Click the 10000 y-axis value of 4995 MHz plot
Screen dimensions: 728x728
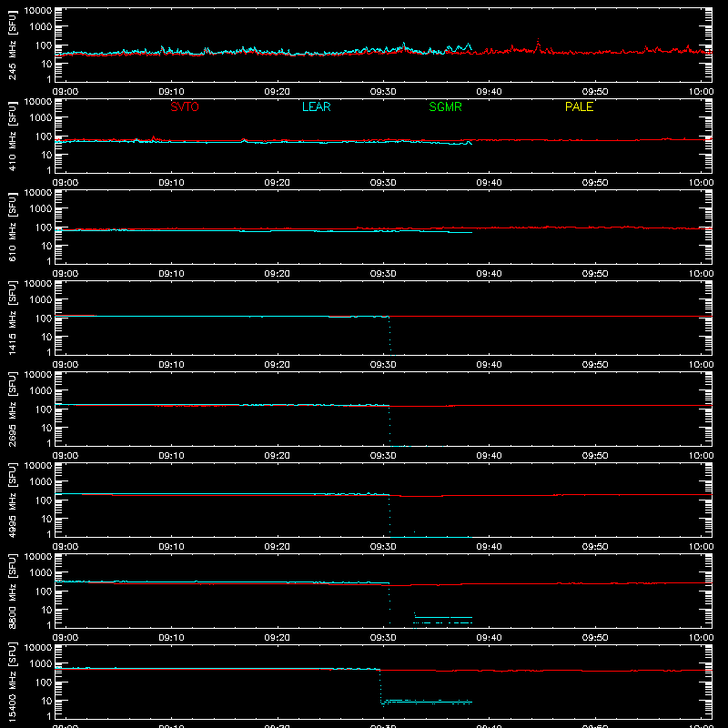(x=38, y=466)
